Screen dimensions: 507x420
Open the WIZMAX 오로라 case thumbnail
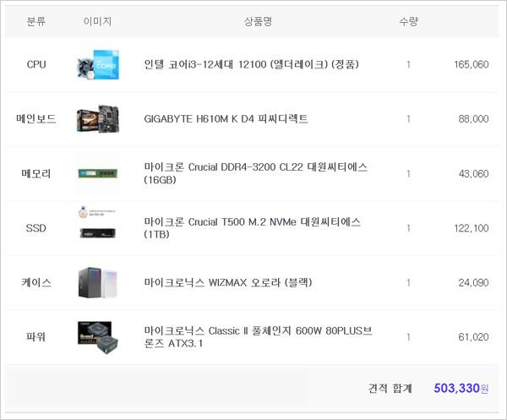pos(98,282)
